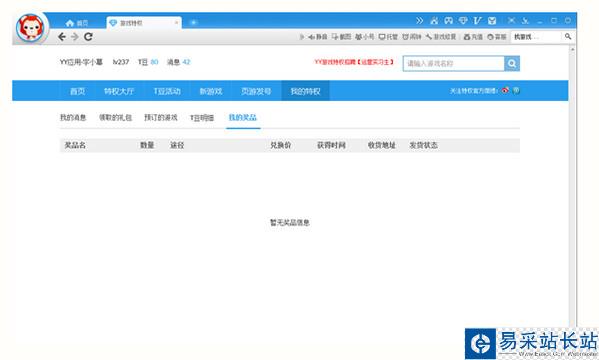Expand the double-chevron icon in title bar
599x360 pixels.
tap(419, 21)
